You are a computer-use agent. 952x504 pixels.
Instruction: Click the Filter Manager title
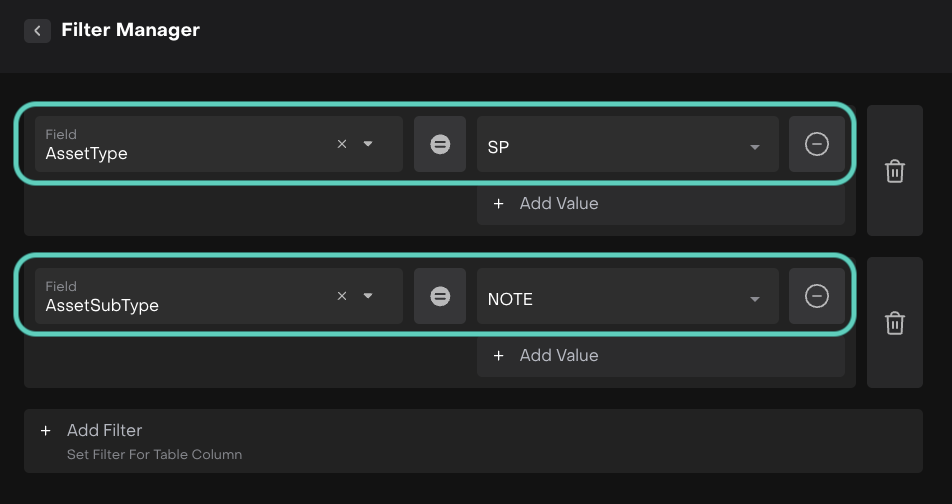130,30
